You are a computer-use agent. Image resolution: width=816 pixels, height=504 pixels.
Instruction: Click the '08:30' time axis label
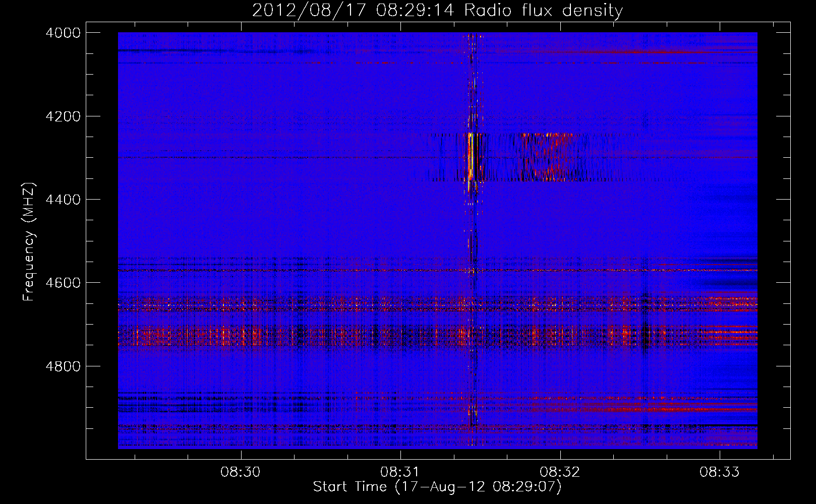[x=241, y=472]
